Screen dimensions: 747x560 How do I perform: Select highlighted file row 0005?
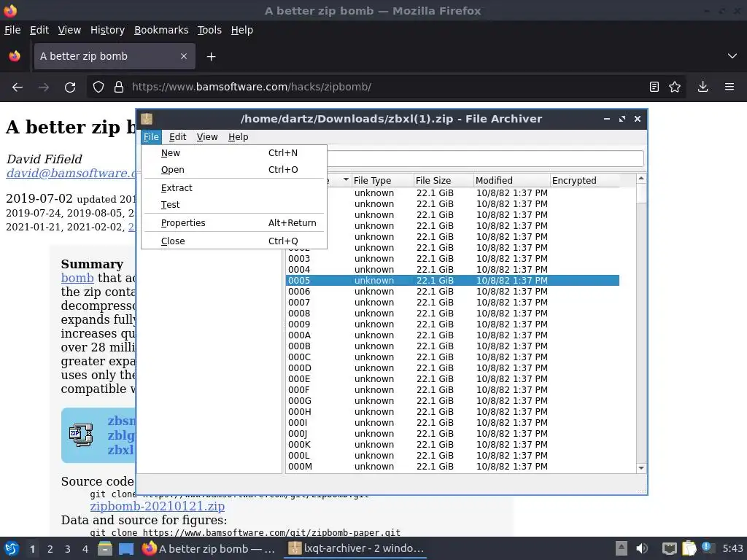452,281
